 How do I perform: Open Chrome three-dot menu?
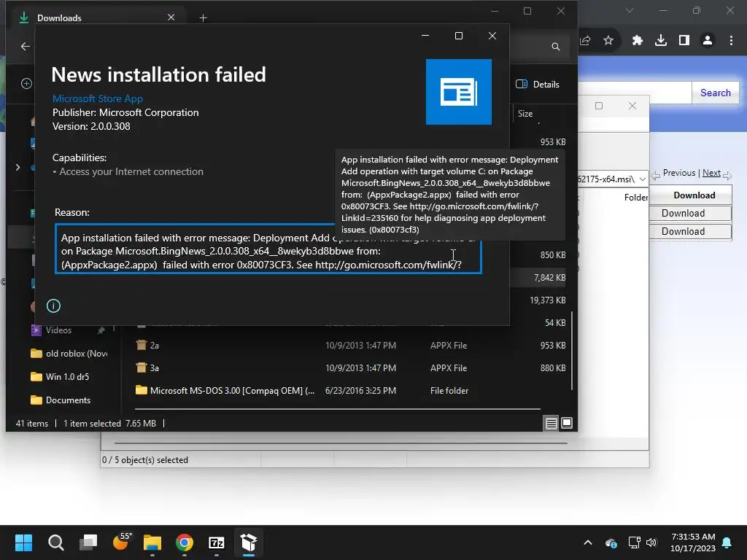click(x=731, y=41)
